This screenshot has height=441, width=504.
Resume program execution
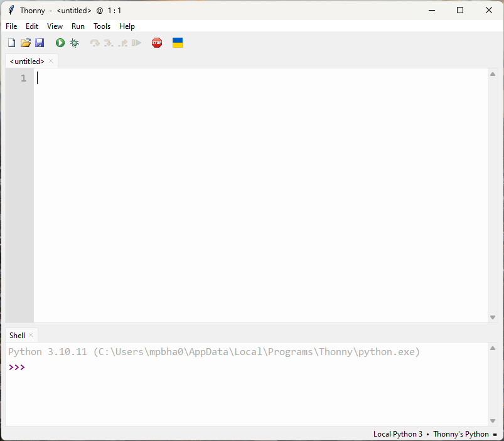136,42
